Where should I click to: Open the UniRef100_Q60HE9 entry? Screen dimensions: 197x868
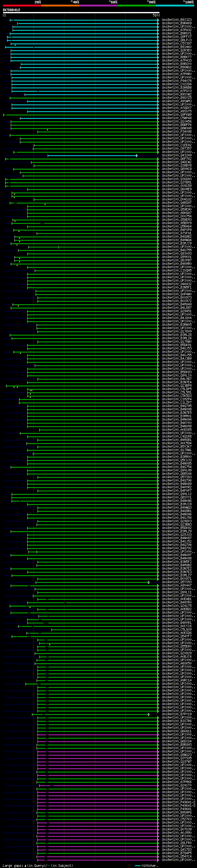tap(177, 189)
